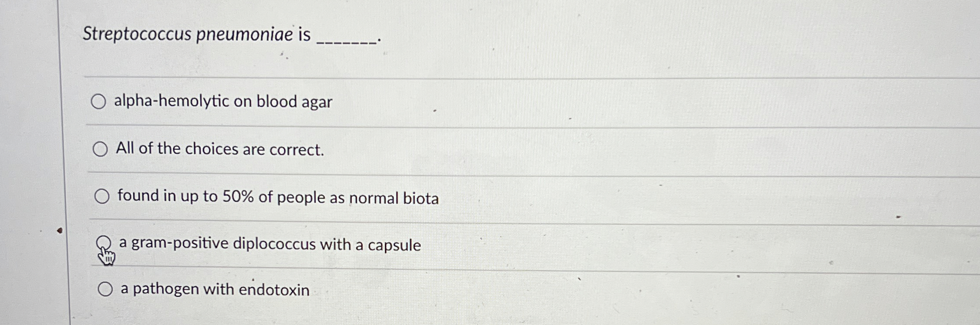The height and width of the screenshot is (325, 980).
Task: Click the text "a gram-positive diplococcus with a capsule"
Action: (269, 245)
